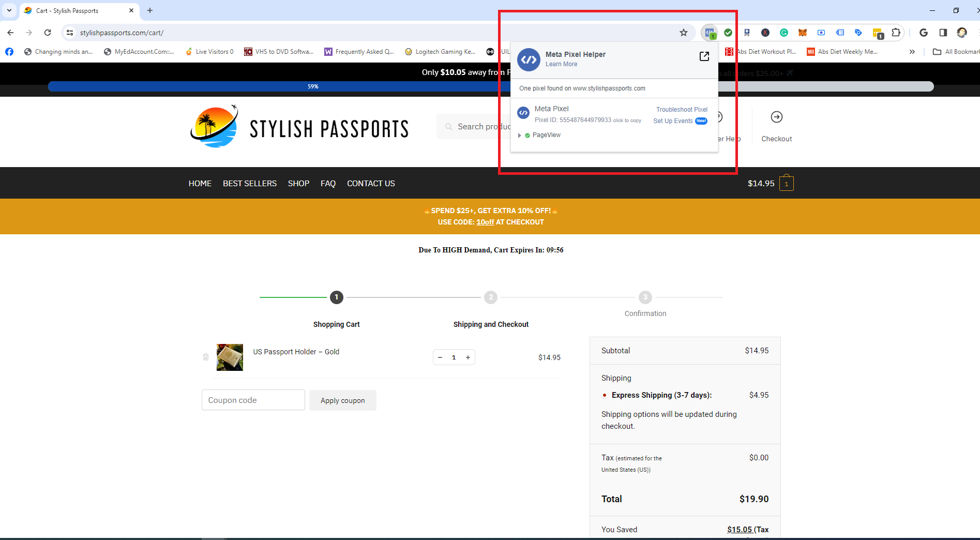The height and width of the screenshot is (540, 980).
Task: Remove US Passport Holder from cart
Action: coord(206,357)
